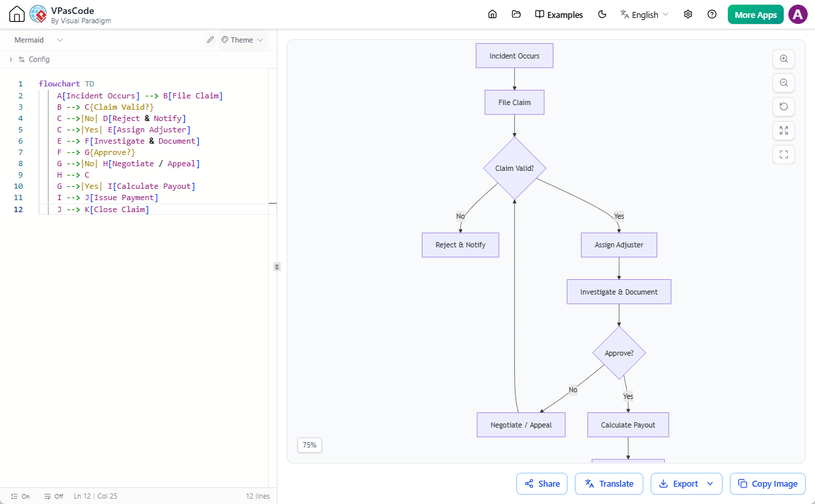Toggle the word wrap Off indicator
Screen dimensions: 815x504
click(x=53, y=496)
